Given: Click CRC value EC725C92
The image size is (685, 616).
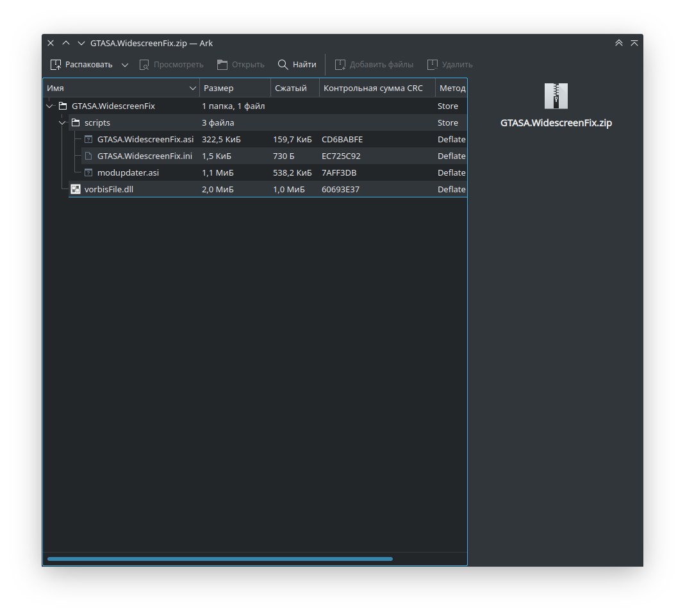Looking at the screenshot, I should 341,156.
